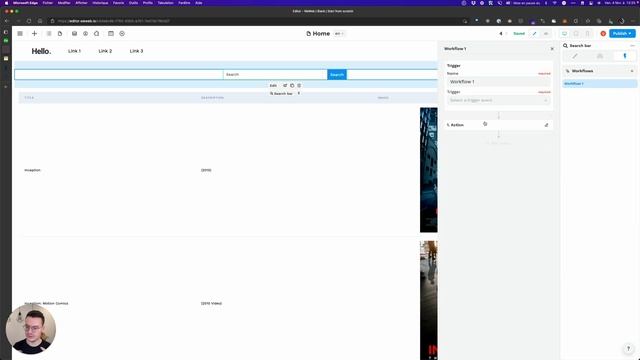Click the '(2010 Video)' description cell
This screenshot has height=360, width=640.
point(211,303)
